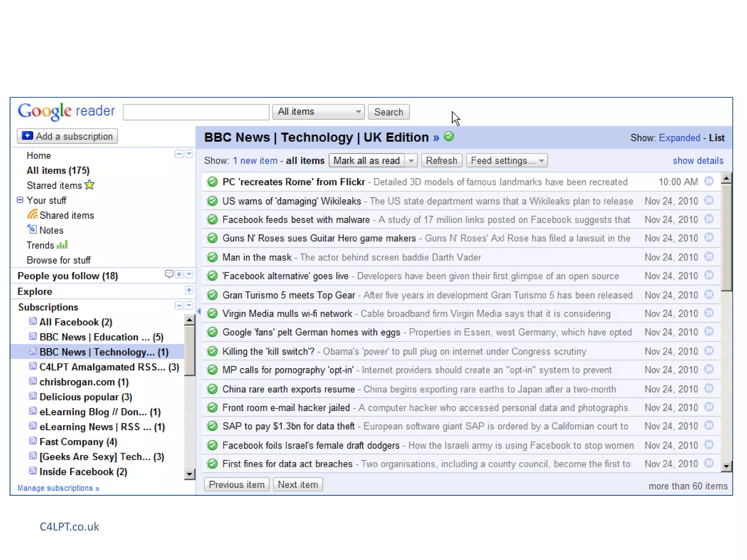Open the Trends bar chart icon
Viewport: 747px width, 560px height.
pos(62,245)
